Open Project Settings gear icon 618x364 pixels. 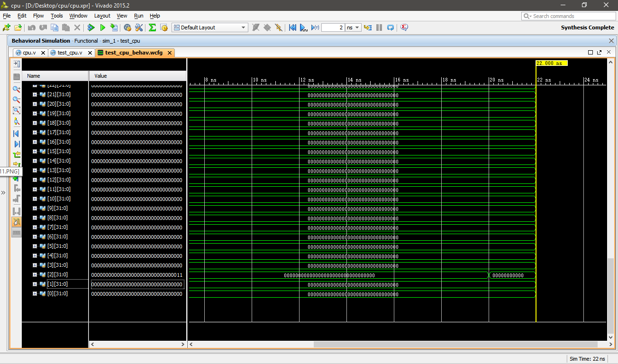click(x=127, y=27)
